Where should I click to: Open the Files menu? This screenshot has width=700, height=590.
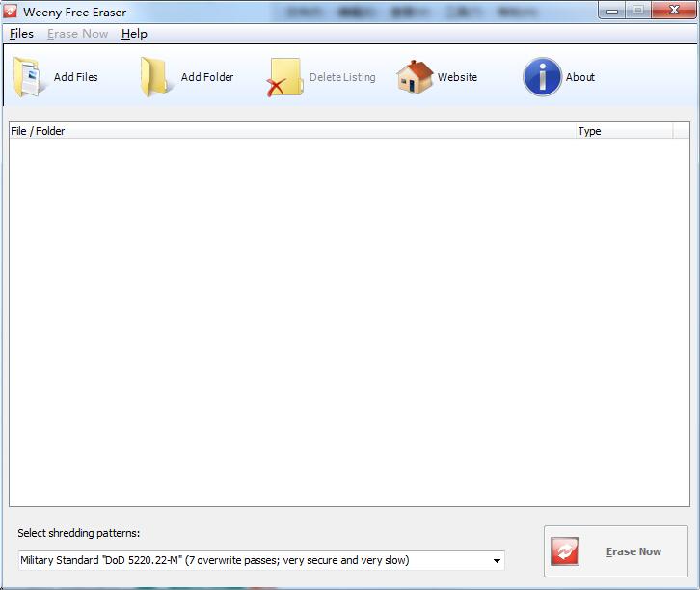[21, 34]
